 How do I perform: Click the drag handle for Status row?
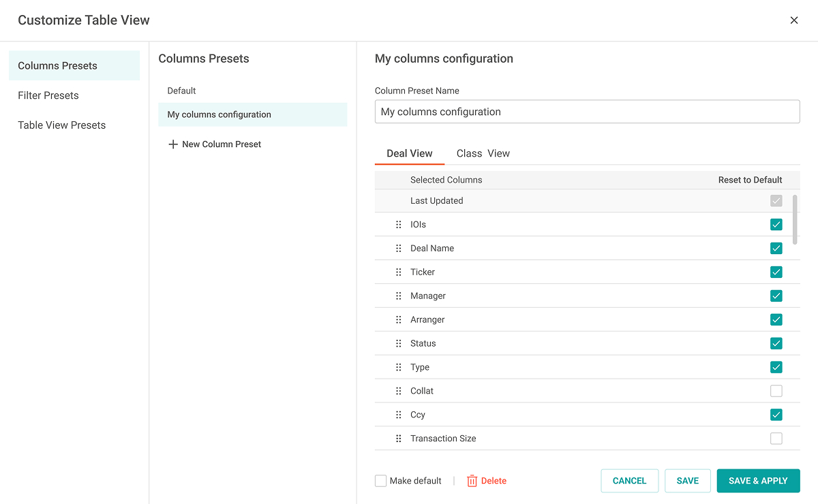tap(399, 344)
